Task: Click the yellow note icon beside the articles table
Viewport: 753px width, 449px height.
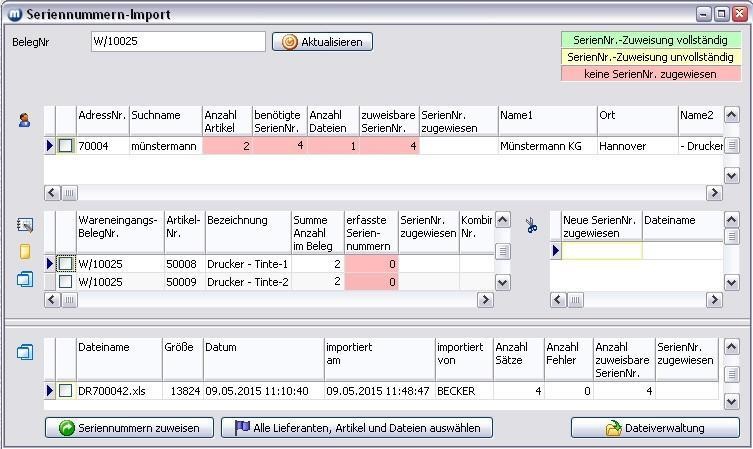Action: pos(25,252)
